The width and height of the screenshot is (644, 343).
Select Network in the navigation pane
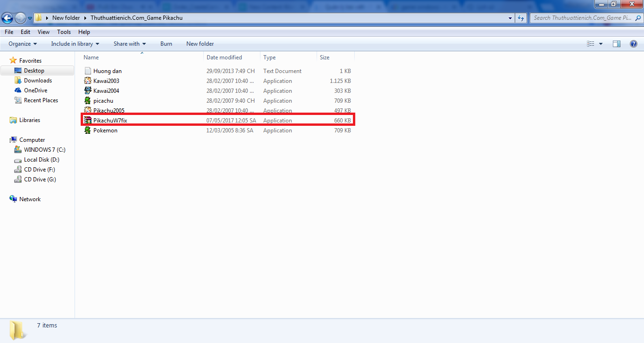pyautogui.click(x=30, y=199)
